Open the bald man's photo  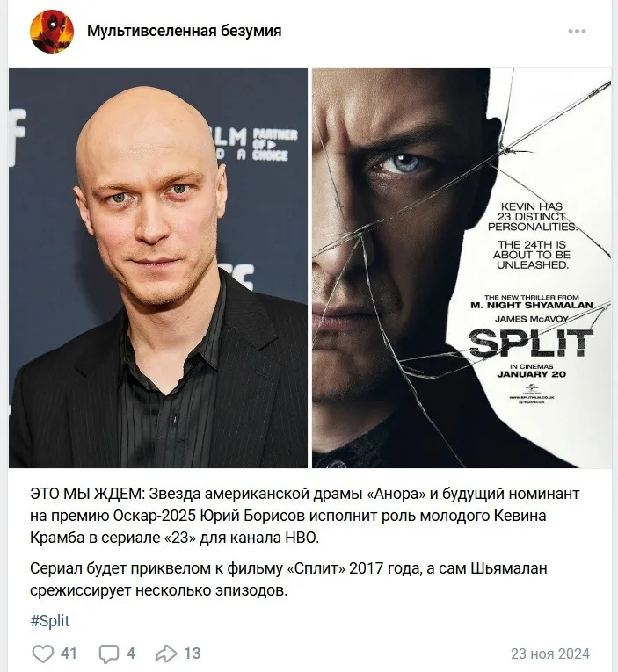(158, 267)
